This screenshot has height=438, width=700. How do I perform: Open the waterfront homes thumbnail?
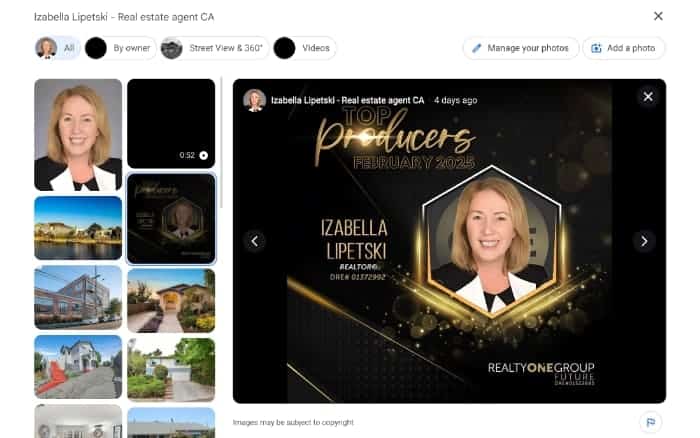point(78,228)
